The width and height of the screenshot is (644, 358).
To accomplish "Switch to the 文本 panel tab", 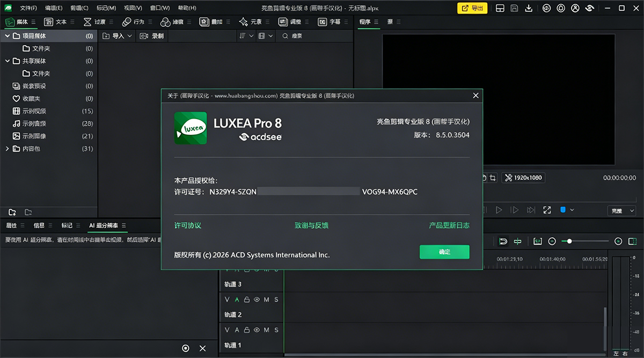I will [56, 22].
